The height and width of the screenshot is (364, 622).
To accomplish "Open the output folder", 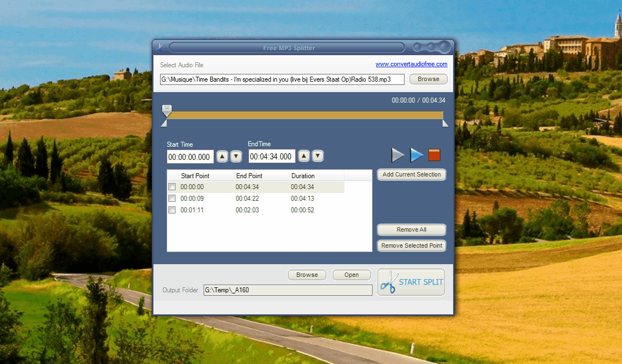I will pyautogui.click(x=352, y=275).
